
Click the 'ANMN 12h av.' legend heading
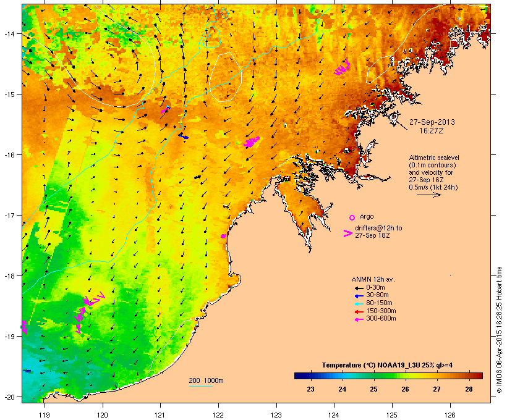[373, 279]
